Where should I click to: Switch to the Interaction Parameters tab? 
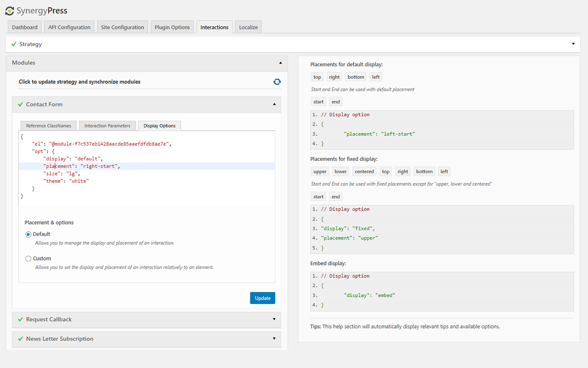click(x=107, y=126)
